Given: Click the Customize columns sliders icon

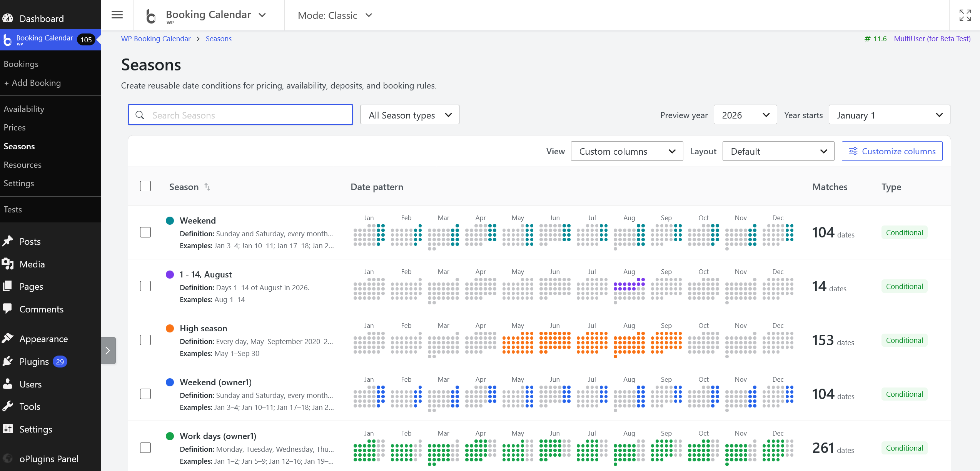Looking at the screenshot, I should point(853,151).
